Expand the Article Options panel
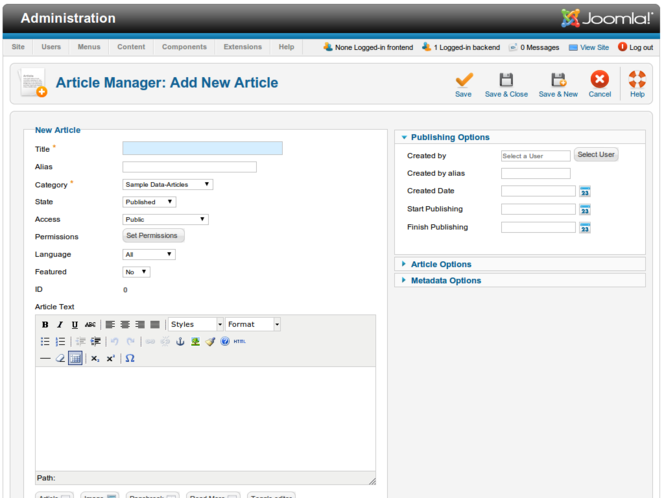Viewport: 664px width, 498px height. 441,264
